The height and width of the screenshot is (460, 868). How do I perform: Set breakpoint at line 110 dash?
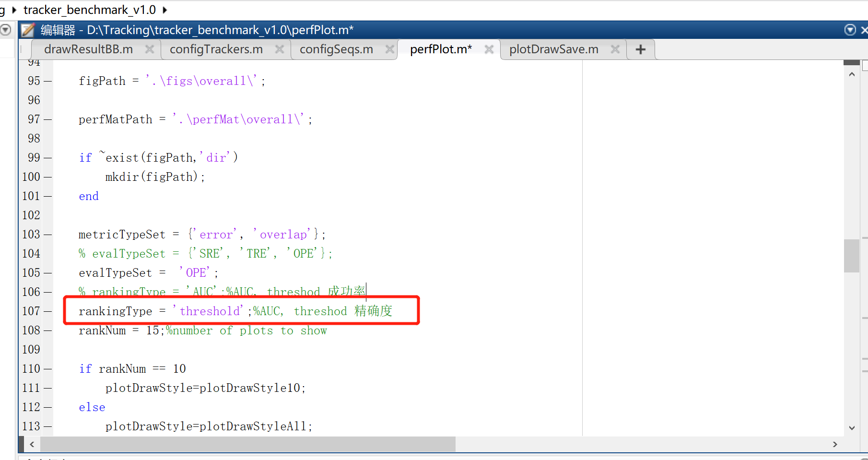pos(47,369)
